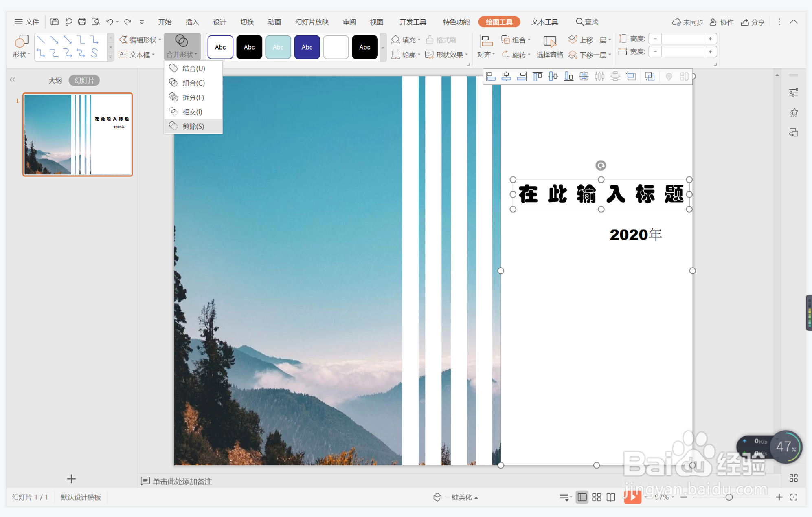Image resolution: width=812 pixels, height=517 pixels.
Task: Open the 形状效果 shape effects dropdown
Action: click(x=447, y=55)
